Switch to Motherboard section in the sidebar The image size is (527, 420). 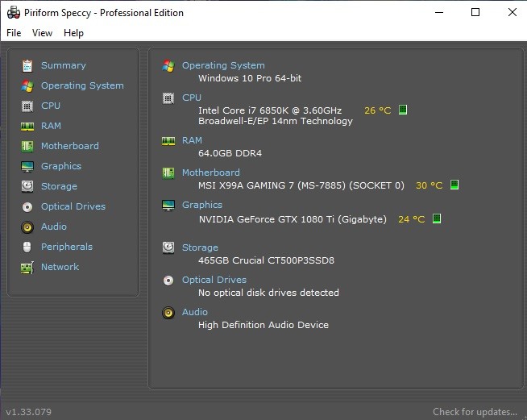pyautogui.click(x=70, y=146)
